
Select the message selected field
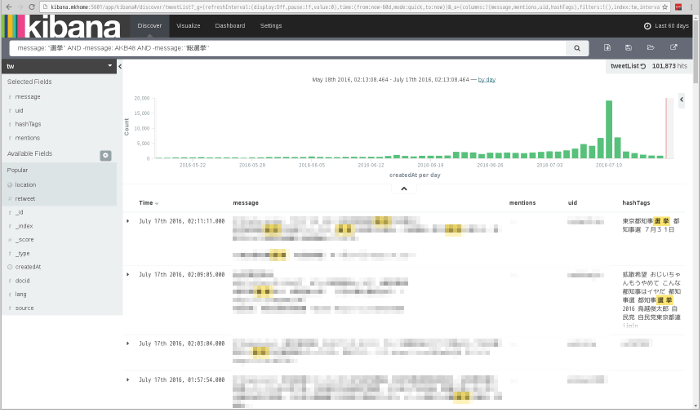tap(28, 97)
